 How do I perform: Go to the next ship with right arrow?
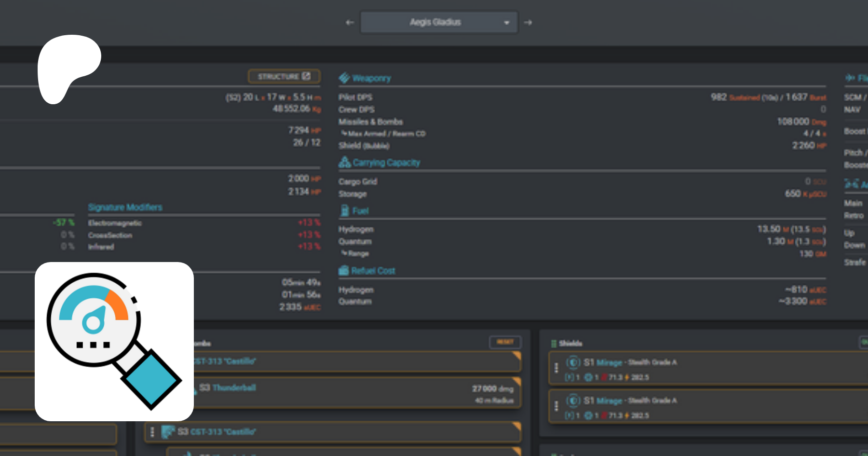(x=528, y=22)
